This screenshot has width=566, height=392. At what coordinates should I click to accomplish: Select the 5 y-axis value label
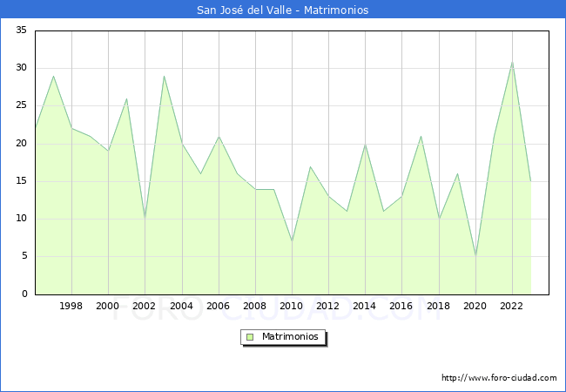tap(24, 256)
